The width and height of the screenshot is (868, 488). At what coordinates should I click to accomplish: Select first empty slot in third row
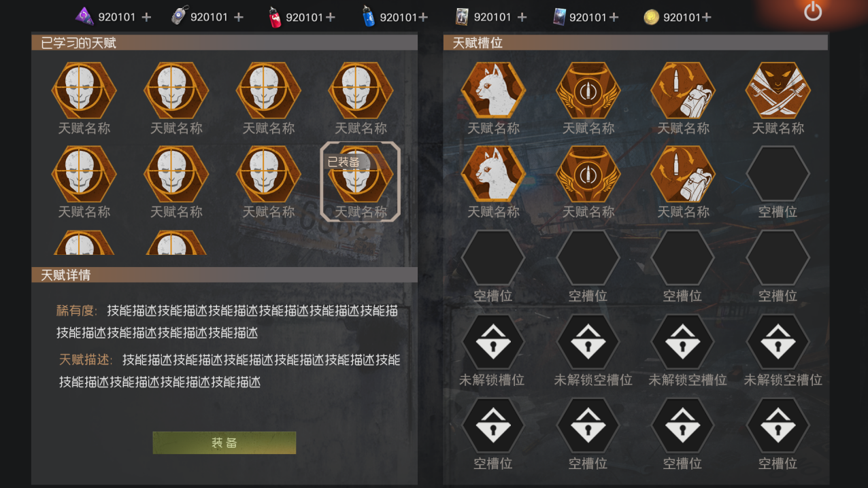coord(493,258)
